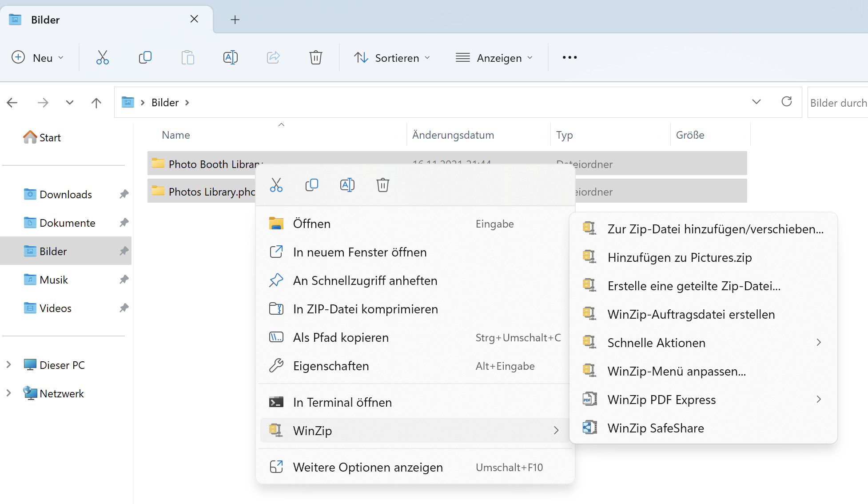
Task: Click the Rename icon in the main toolbar
Action: tap(231, 57)
